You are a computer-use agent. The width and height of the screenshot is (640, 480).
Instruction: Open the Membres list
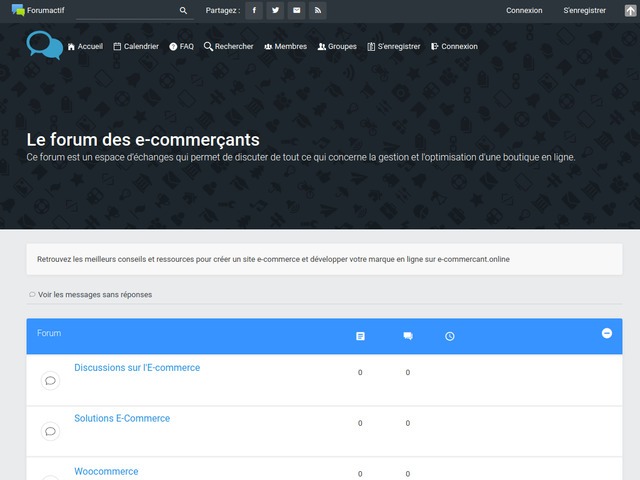(285, 46)
